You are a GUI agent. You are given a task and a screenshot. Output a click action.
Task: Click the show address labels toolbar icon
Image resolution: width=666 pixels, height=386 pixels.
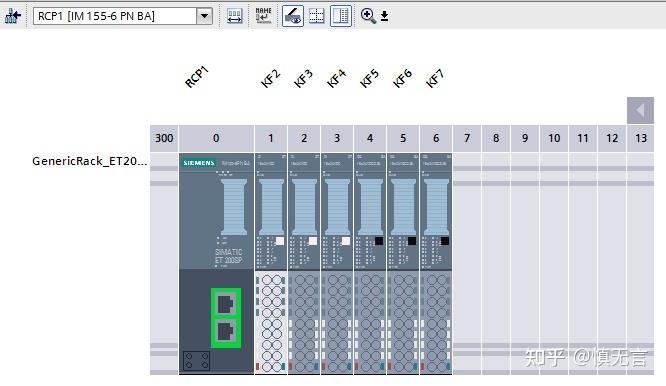[234, 16]
